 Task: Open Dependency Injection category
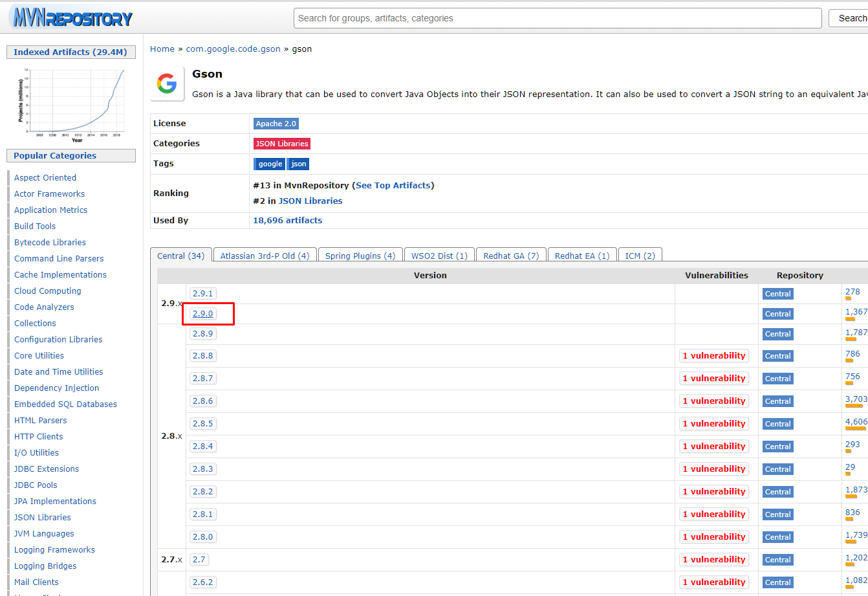pyautogui.click(x=57, y=388)
